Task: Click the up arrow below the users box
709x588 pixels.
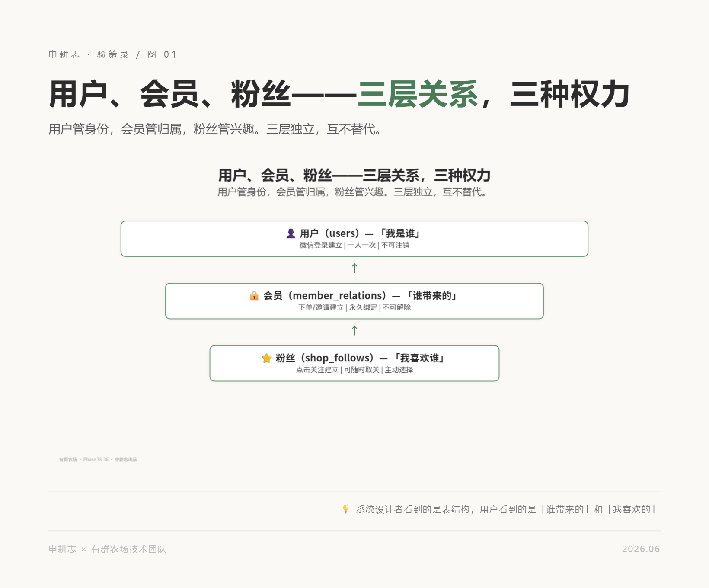Action: point(354,268)
